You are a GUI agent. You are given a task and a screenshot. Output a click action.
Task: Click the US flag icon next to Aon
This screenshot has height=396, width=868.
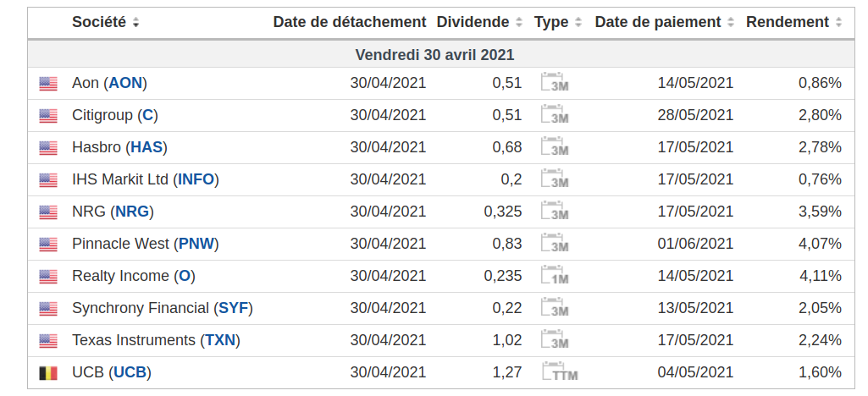(48, 84)
